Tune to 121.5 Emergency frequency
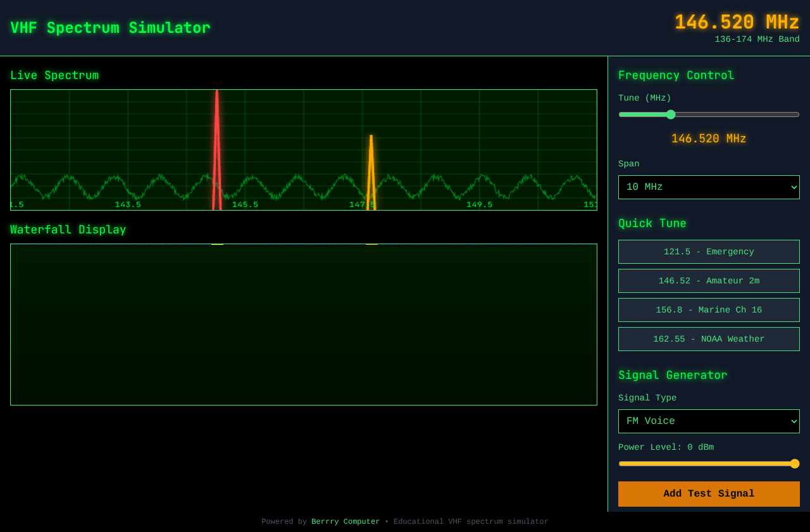Screen dimensions: 810x532 709,252
